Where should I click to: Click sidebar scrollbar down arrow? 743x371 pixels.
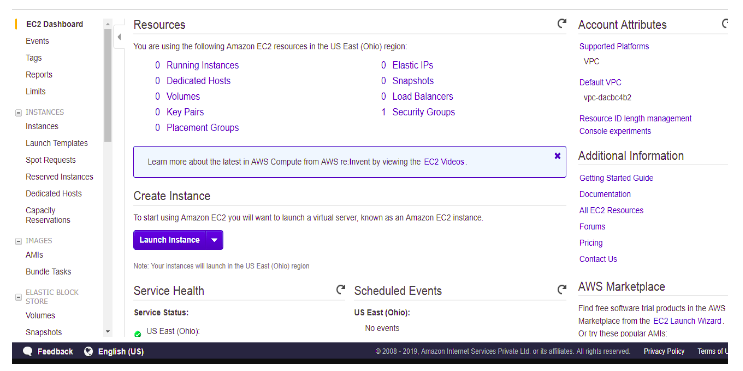(x=108, y=332)
